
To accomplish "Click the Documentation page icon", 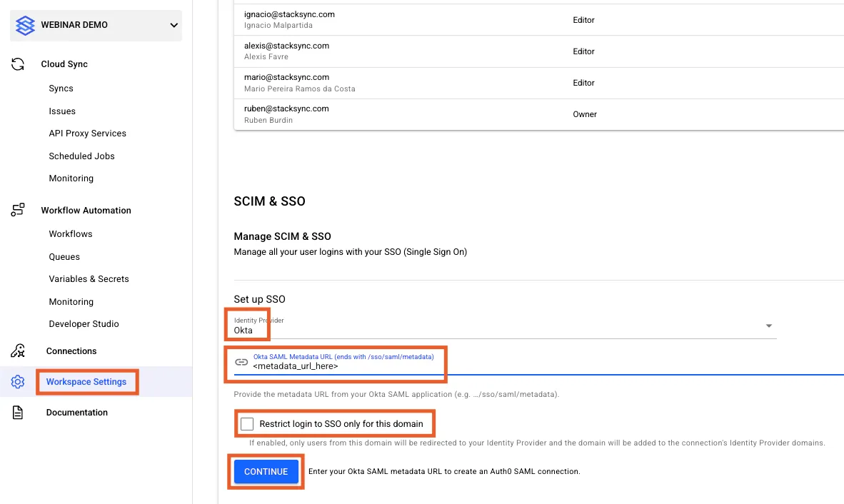I will pyautogui.click(x=18, y=413).
